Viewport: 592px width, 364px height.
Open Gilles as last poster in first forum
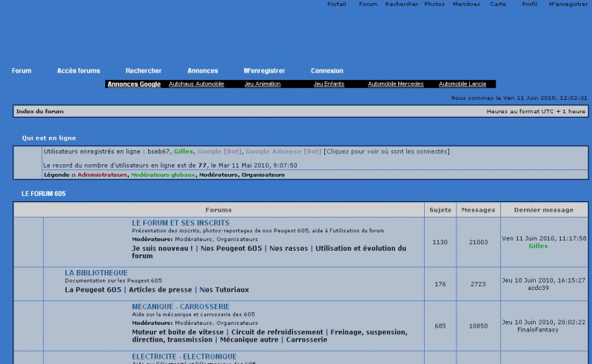click(538, 246)
